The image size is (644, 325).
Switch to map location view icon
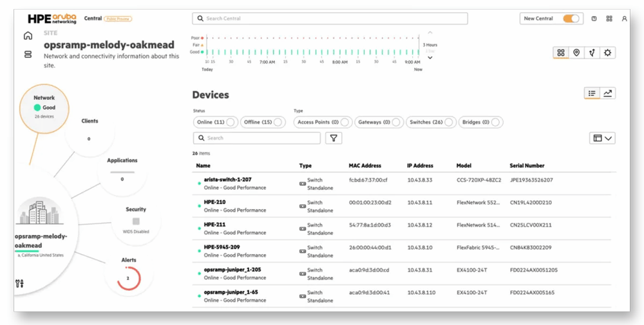[x=576, y=53]
